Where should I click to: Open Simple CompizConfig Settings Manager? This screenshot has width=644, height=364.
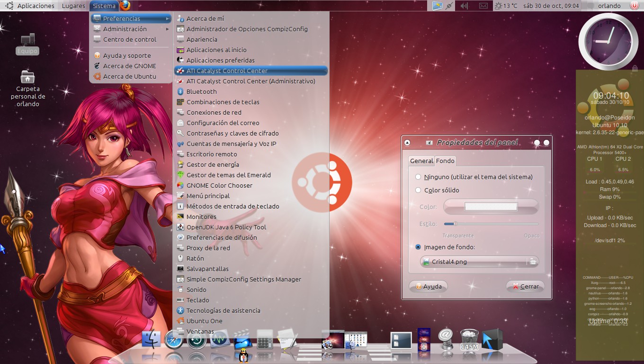(251, 279)
